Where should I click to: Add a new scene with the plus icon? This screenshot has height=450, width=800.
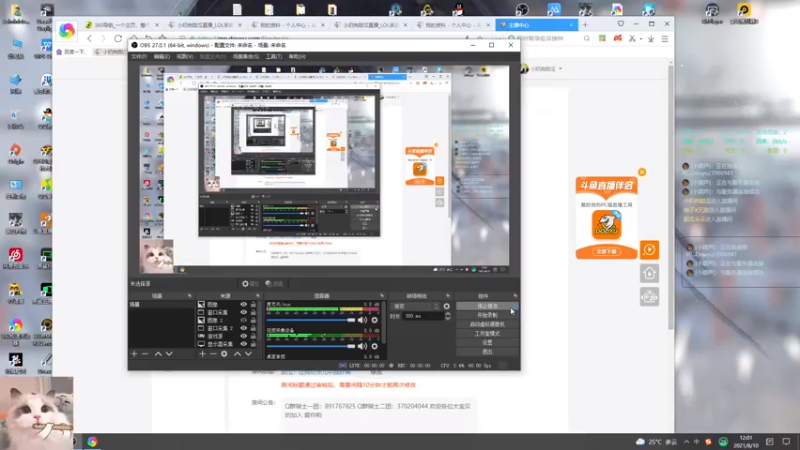[x=134, y=354]
